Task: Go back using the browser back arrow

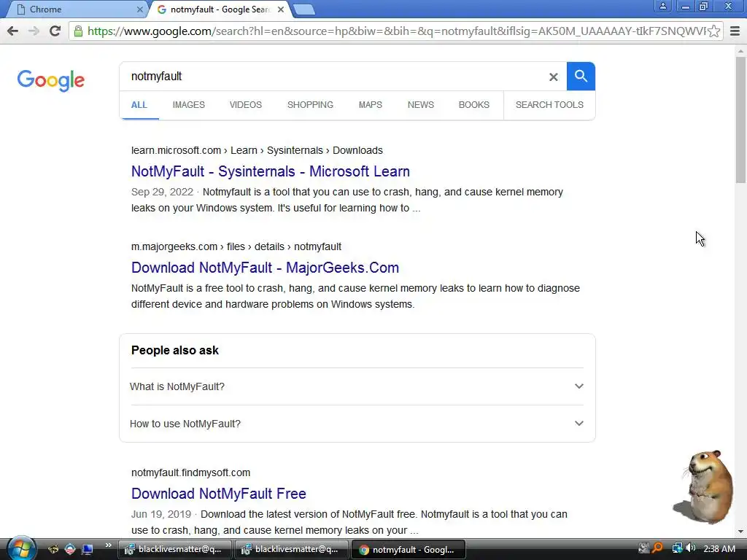Action: coord(13,31)
